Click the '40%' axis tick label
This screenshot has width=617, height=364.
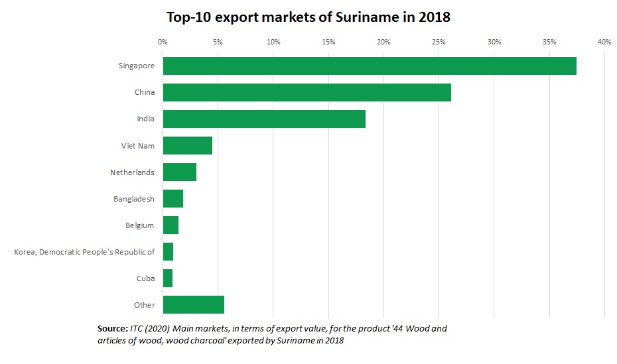coord(604,42)
